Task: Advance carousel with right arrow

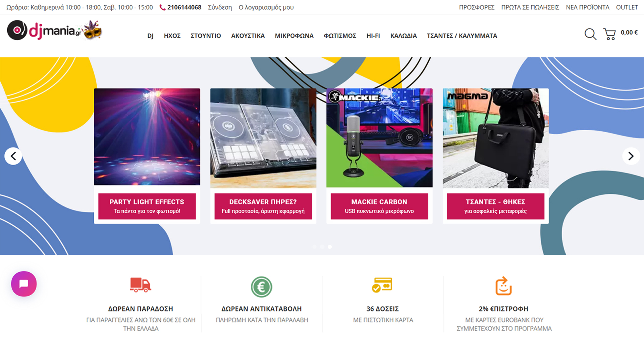Action: pos(631,156)
